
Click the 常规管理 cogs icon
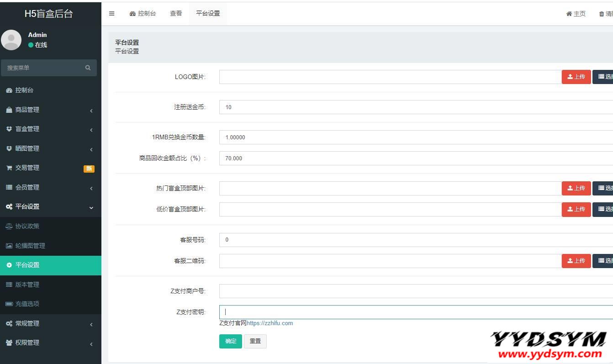(9, 323)
